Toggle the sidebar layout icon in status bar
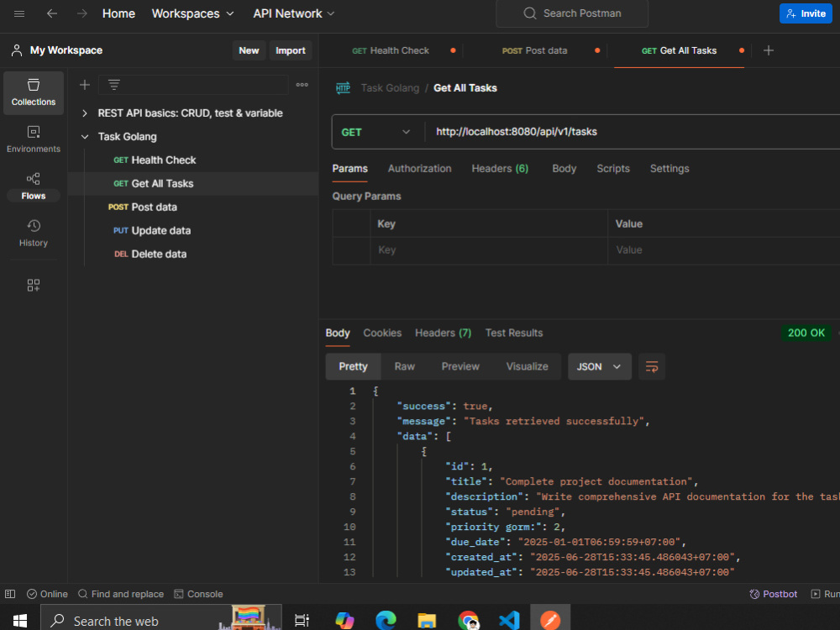The width and height of the screenshot is (840, 630). 10,594
